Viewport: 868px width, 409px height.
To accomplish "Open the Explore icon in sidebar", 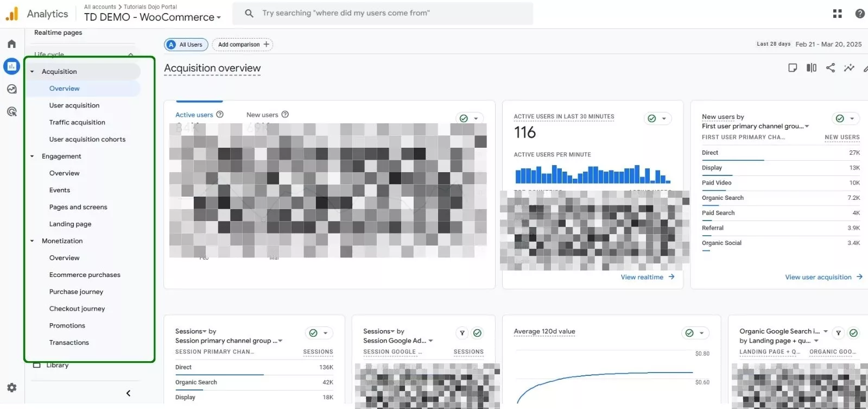I will (x=11, y=89).
